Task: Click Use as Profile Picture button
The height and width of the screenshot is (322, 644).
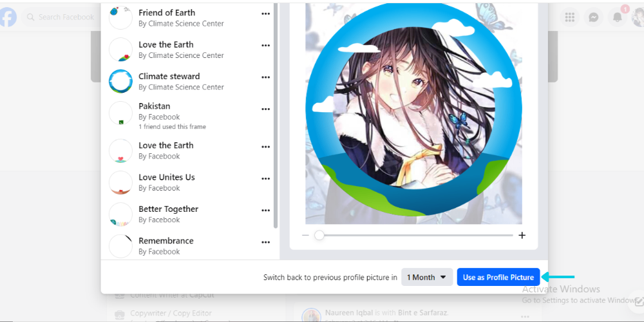Action: (498, 277)
